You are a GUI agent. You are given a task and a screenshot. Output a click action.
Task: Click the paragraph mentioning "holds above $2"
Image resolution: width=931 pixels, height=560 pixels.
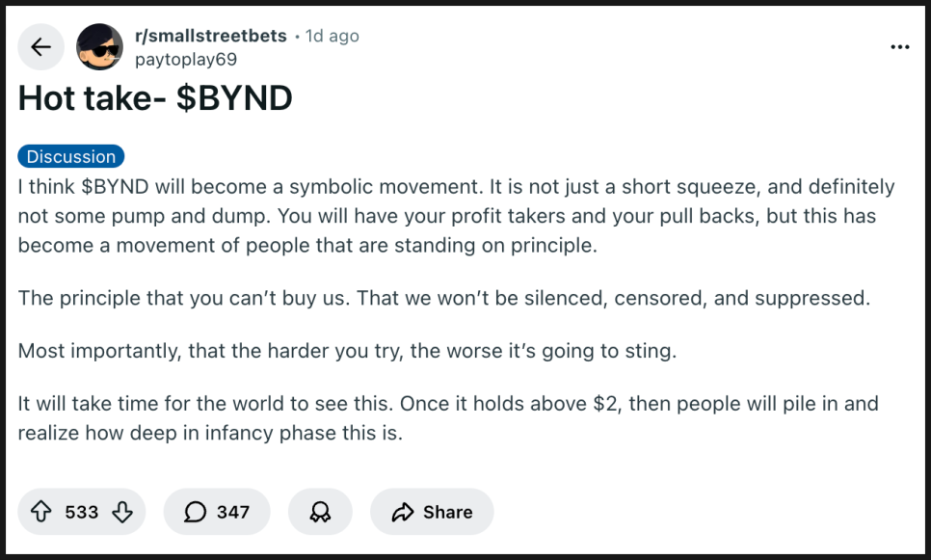tap(443, 417)
